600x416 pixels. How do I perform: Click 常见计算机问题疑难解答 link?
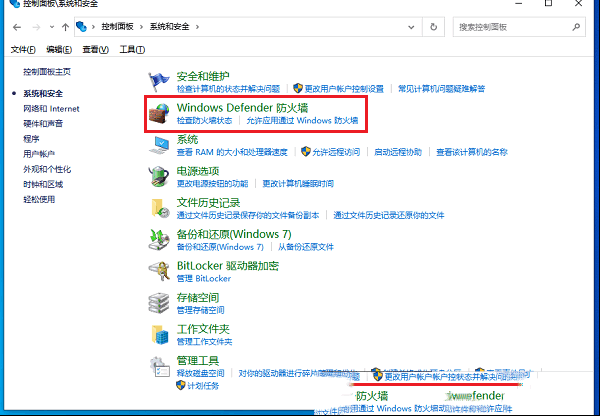pyautogui.click(x=442, y=89)
